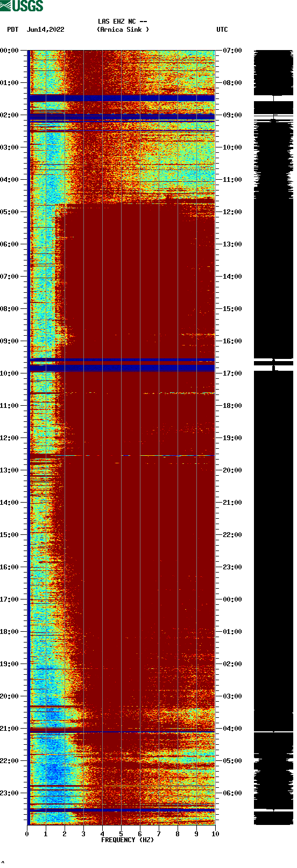This screenshot has width=297, height=868.
Task: Click the 'FREQUENCY (HZ)' axis label
Action: tap(128, 840)
